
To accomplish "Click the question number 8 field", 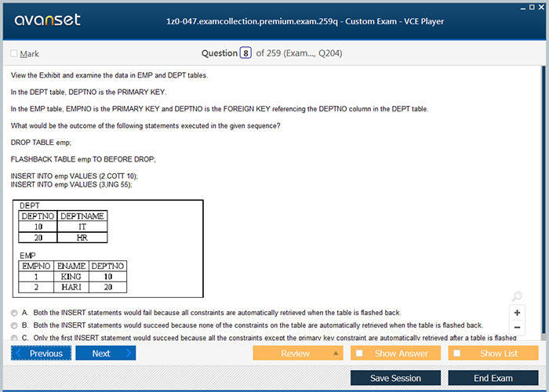I will (x=245, y=53).
